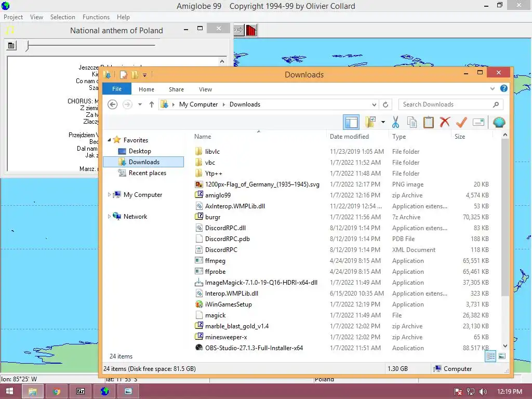Viewport: 532px width, 399px height.
Task: Expand the My Computer tree node
Action: point(109,195)
